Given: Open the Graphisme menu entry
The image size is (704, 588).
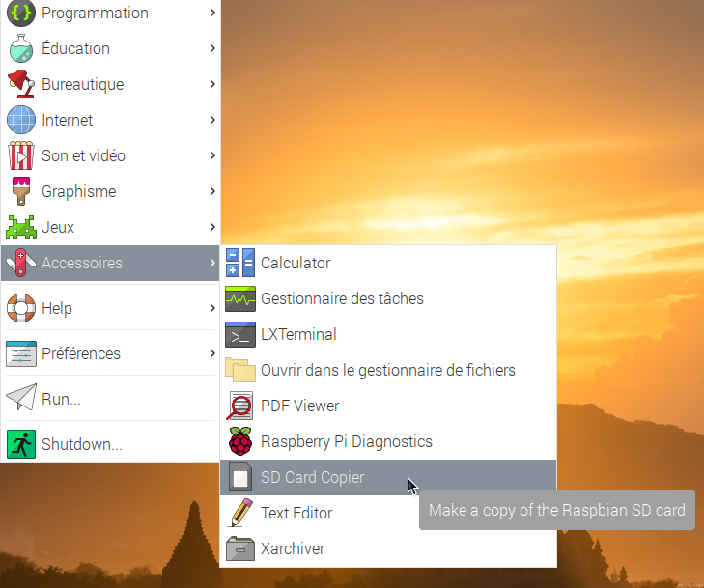Looking at the screenshot, I should [110, 191].
